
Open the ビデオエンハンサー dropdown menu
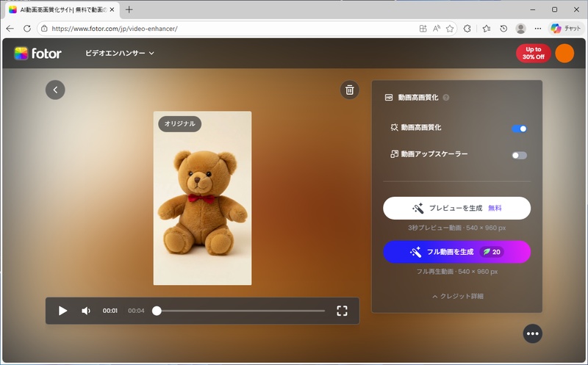pos(120,53)
